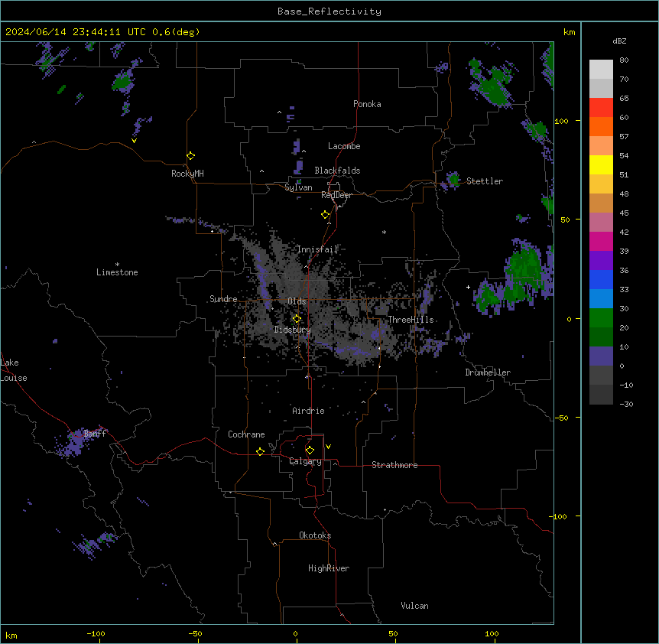Select the Lacombe city label
Viewport: 659px width, 644px height.
(344, 146)
